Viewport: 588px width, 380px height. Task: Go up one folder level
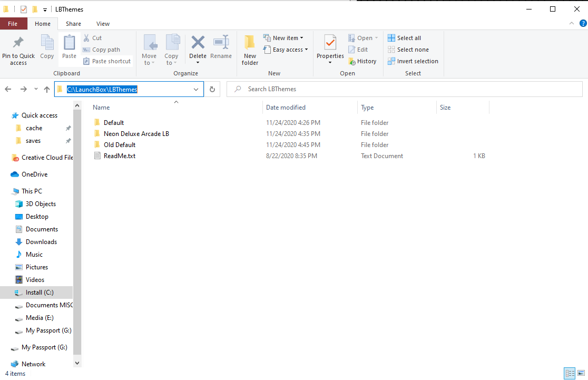coord(47,89)
